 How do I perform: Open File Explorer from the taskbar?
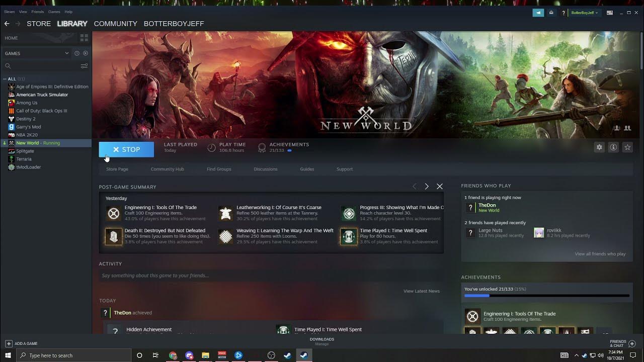(206, 355)
